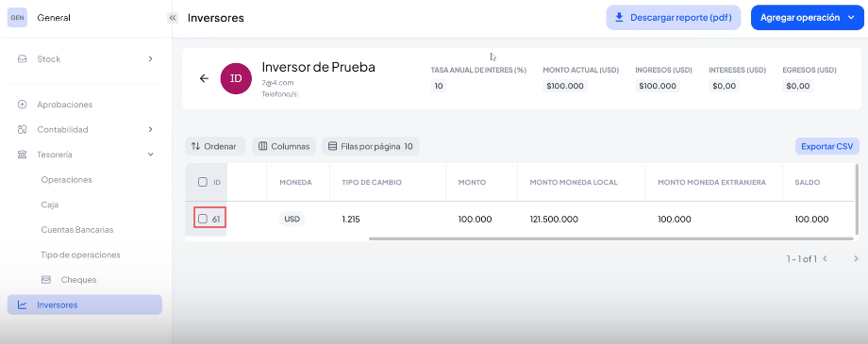Click the Stock box icon
The height and width of the screenshot is (344, 868).
[22, 59]
